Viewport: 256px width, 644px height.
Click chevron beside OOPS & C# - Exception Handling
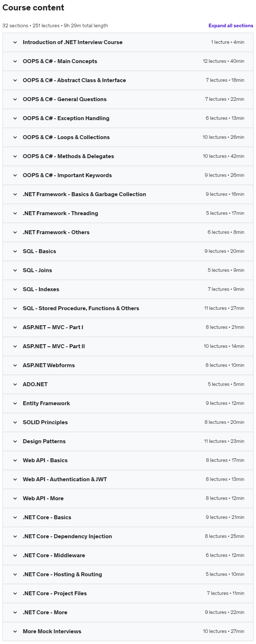point(15,118)
